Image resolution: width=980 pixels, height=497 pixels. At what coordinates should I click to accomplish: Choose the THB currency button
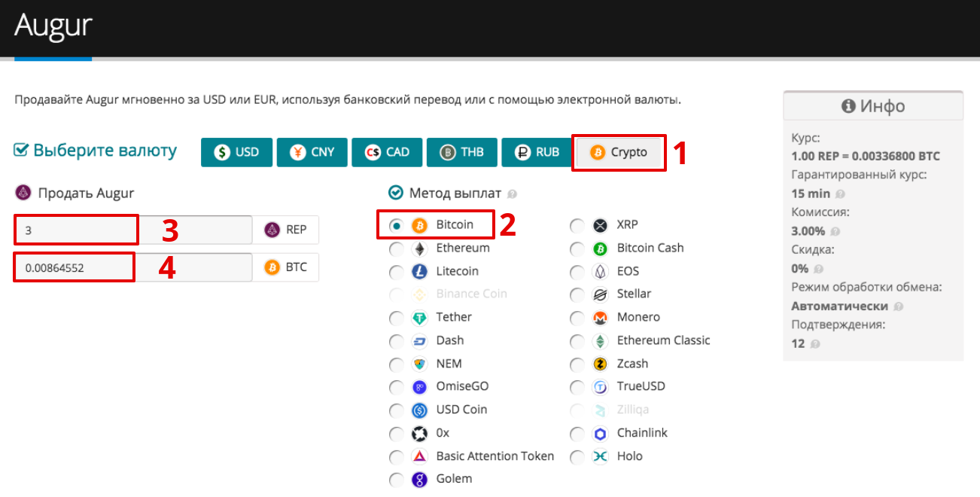[x=461, y=152]
